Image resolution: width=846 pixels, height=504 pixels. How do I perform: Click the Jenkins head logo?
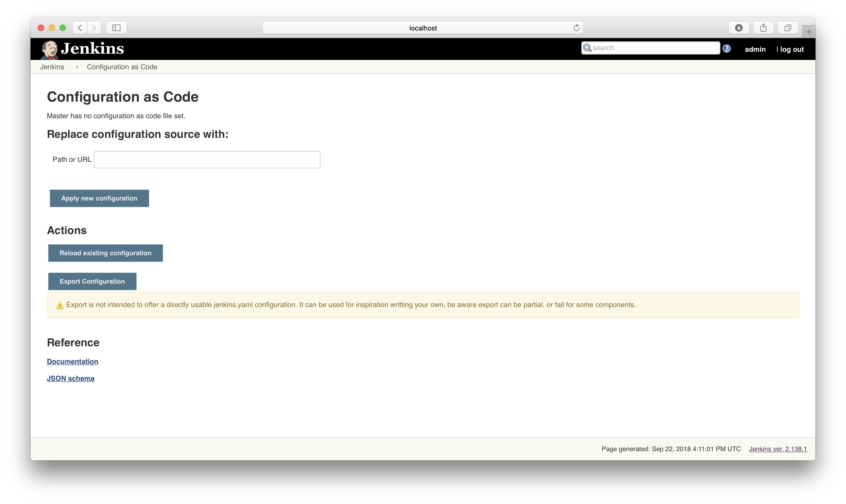click(x=50, y=48)
